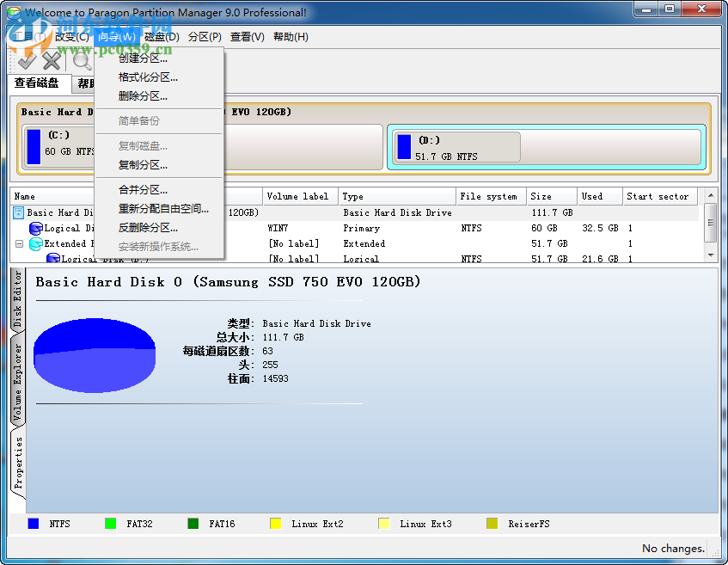Click the Primary type cell
This screenshot has width=728, height=565.
click(x=361, y=228)
